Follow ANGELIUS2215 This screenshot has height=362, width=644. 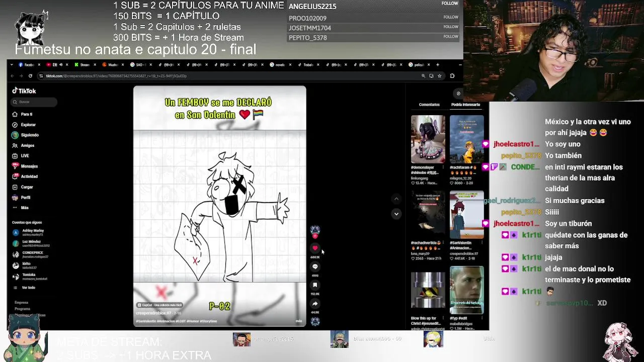(x=450, y=4)
